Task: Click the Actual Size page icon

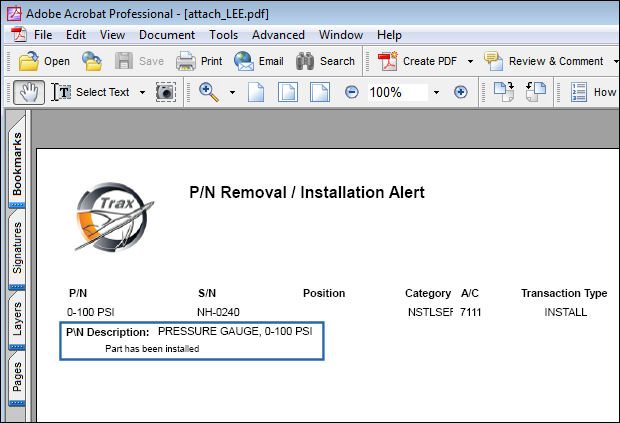Action: 256,93
